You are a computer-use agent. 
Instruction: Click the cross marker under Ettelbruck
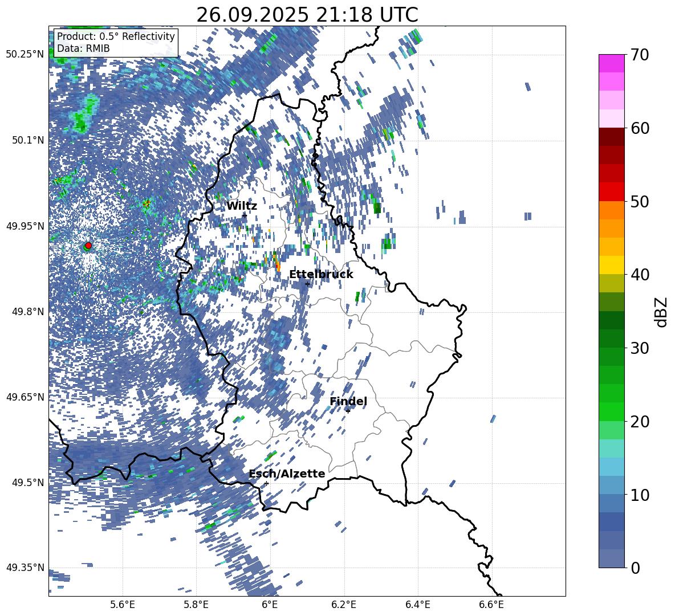tap(307, 284)
